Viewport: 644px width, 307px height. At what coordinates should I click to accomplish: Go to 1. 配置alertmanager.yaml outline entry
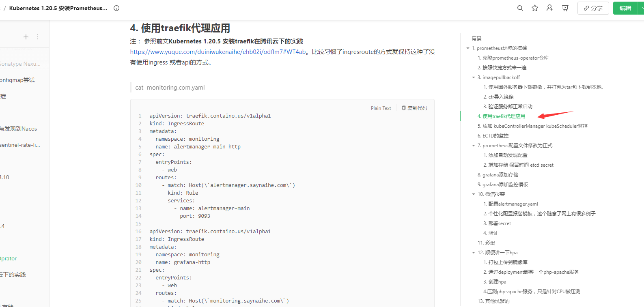[x=510, y=204]
